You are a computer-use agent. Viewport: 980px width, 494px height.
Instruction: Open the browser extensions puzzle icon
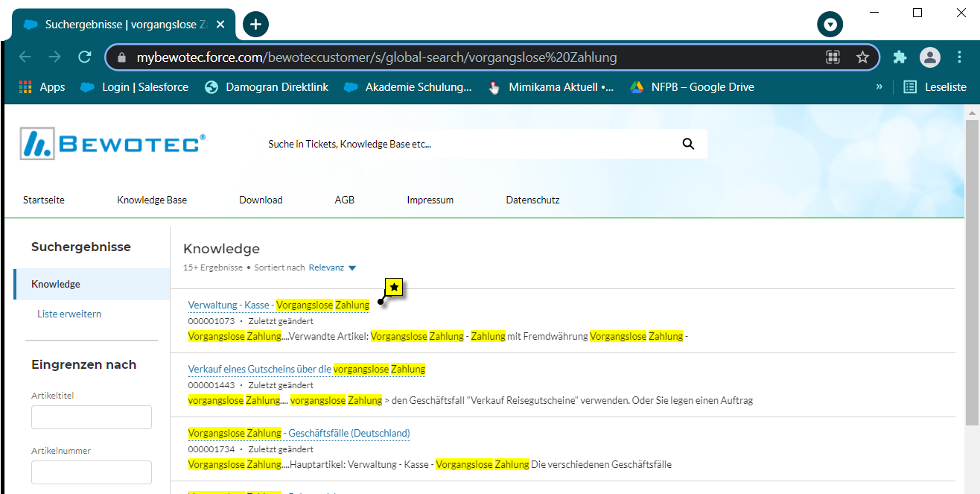[900, 57]
